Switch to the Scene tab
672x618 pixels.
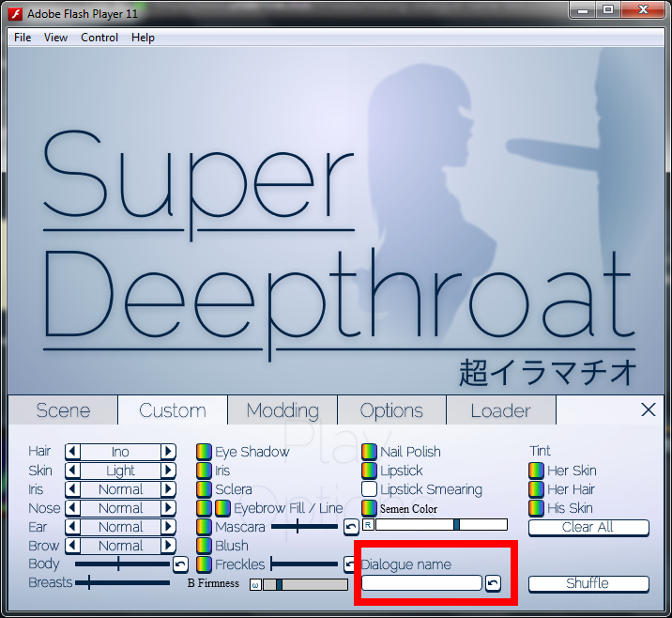click(x=63, y=410)
